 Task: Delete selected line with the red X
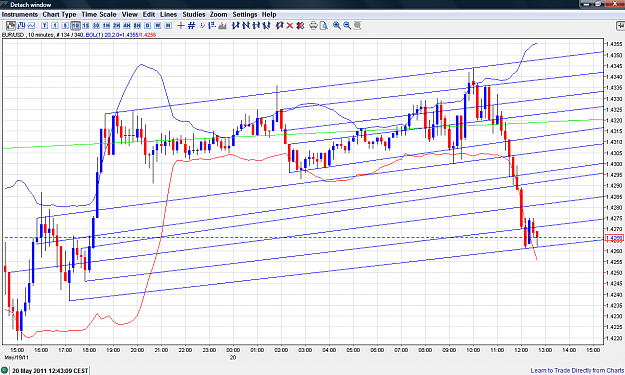coord(290,26)
